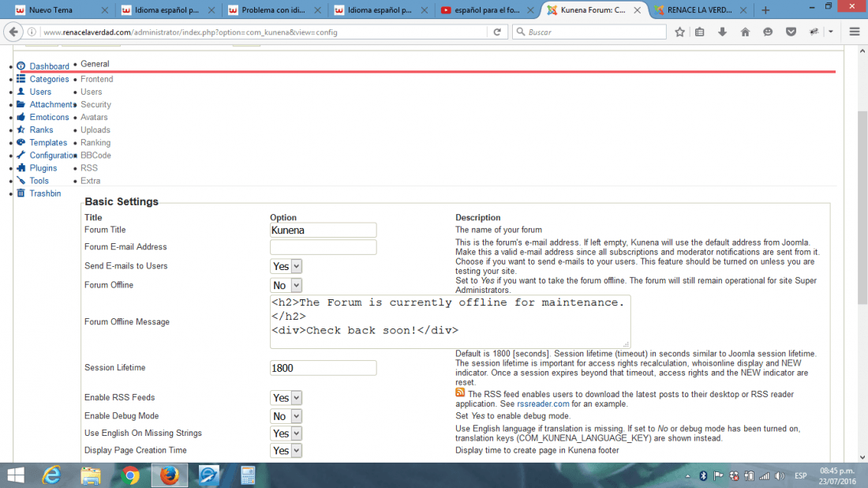
Task: Open Google Chrome from the taskbar
Action: 130,475
